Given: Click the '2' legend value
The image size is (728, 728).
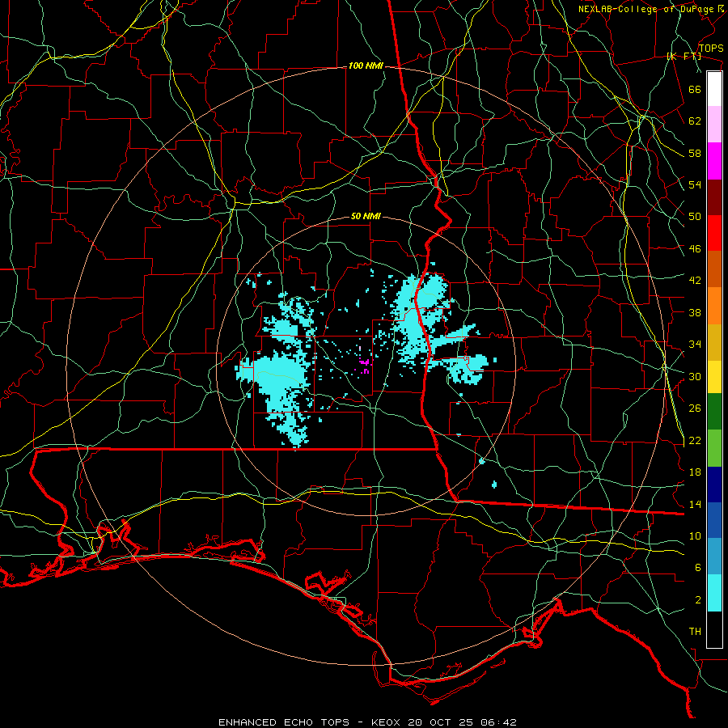Looking at the screenshot, I should [x=698, y=600].
